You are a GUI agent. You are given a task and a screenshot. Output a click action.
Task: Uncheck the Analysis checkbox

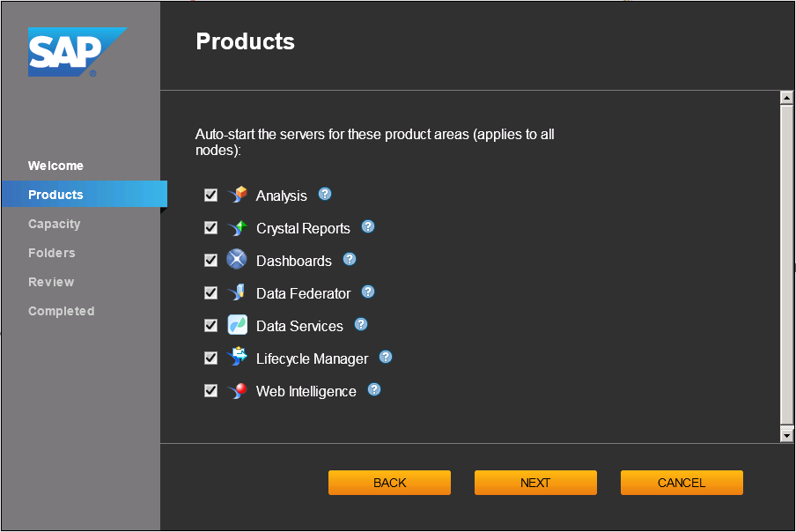(x=210, y=195)
